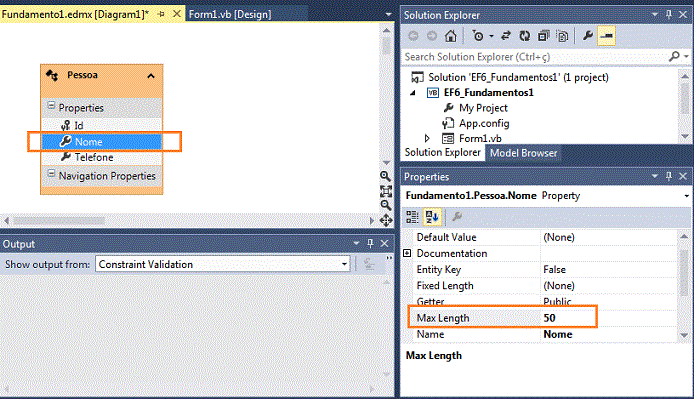Close the Fundamento1.edmx diagram tab
Screen dimensions: 694x399
tap(177, 14)
